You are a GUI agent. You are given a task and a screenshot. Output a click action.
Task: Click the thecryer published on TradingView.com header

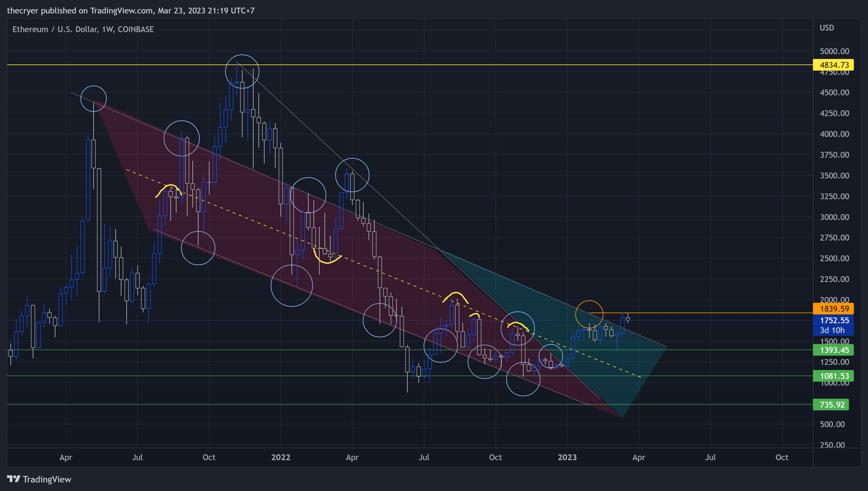tap(131, 10)
